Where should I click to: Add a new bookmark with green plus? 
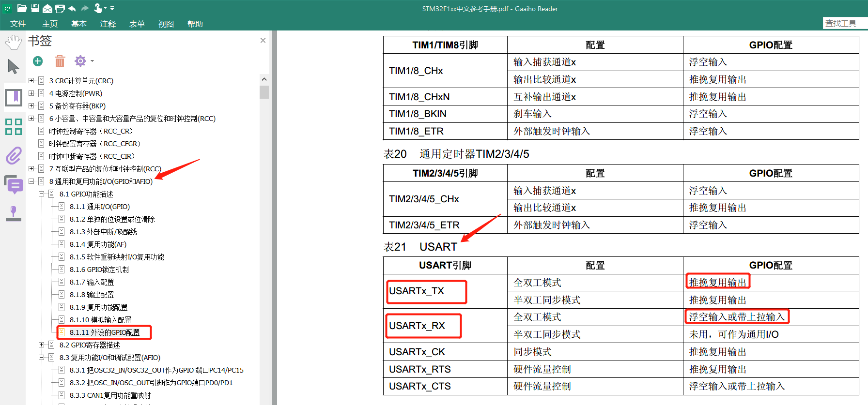(38, 61)
